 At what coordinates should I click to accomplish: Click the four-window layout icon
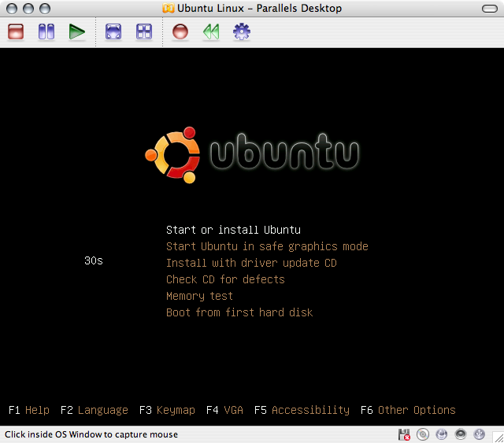[144, 31]
